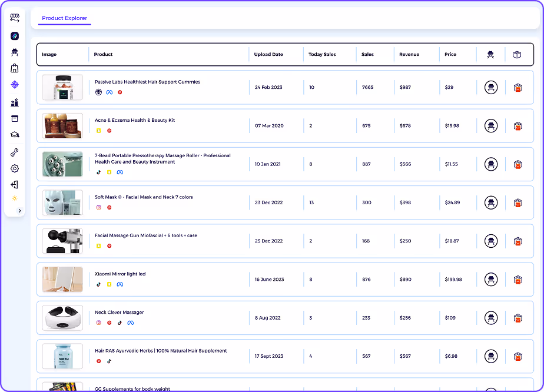Click the box icon in the table header
The width and height of the screenshot is (544, 392).
517,55
